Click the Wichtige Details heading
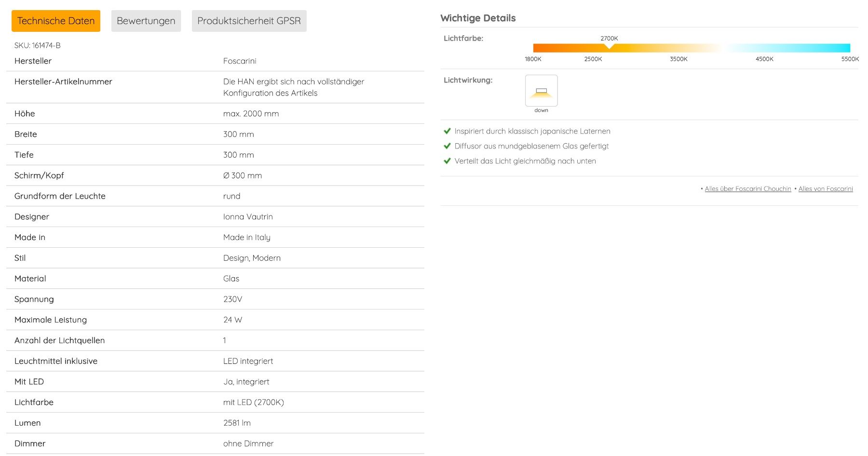This screenshot has width=868, height=456. (x=478, y=18)
